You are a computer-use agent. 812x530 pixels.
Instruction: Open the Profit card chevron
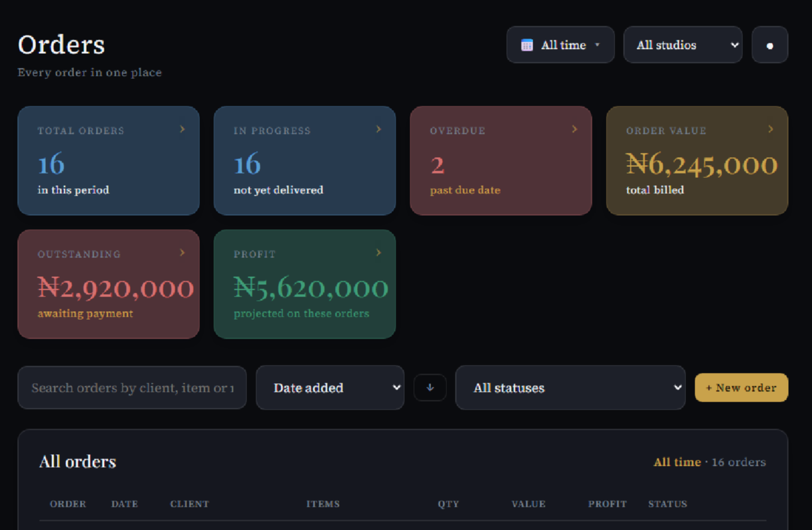tap(378, 252)
